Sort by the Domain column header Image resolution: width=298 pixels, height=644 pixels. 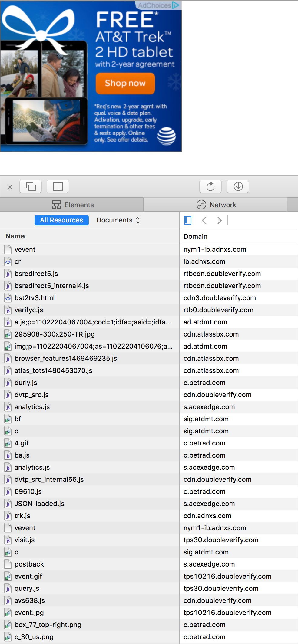(x=238, y=236)
